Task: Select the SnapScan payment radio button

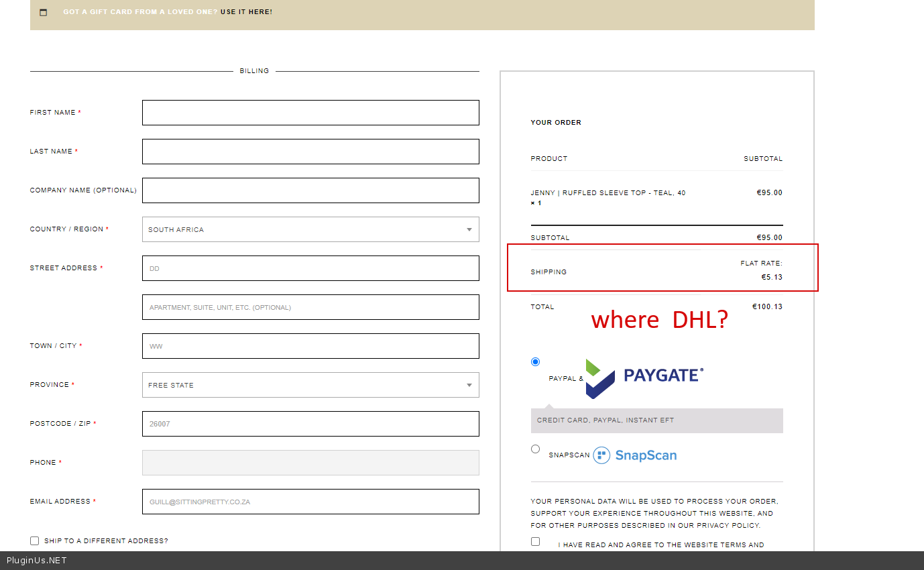Action: [x=535, y=449]
